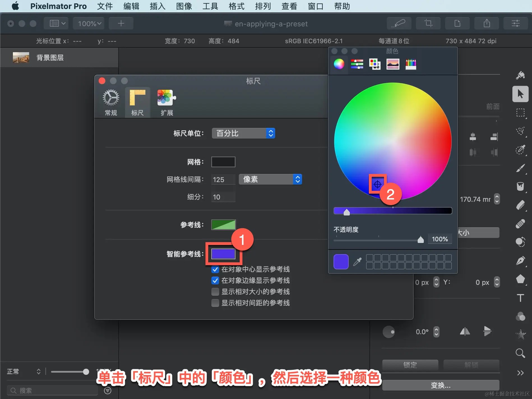Select the Style paint tool in right toolbar

[x=521, y=75]
